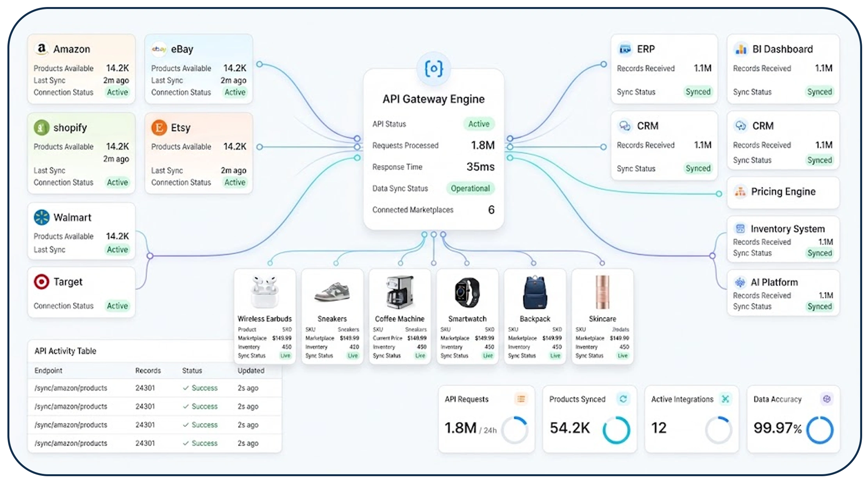Click the Pricing Engine icon
Screen dimensions: 868x484
pyautogui.click(x=740, y=192)
